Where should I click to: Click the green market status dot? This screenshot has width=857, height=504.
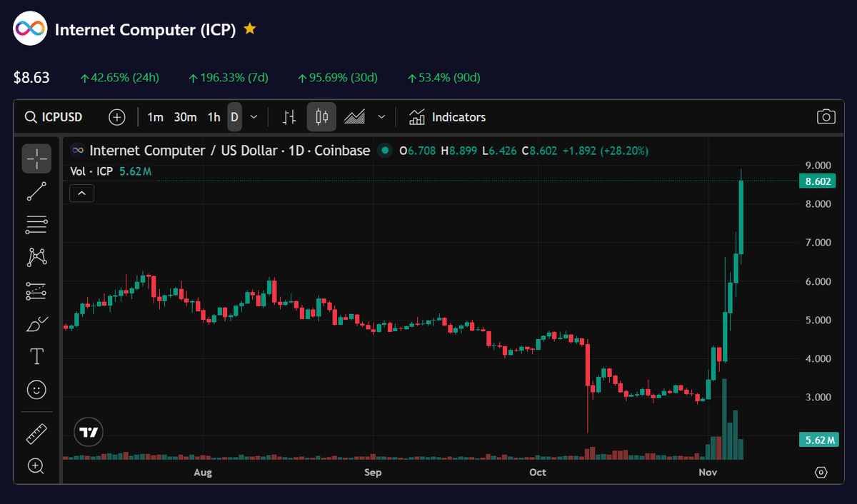click(x=386, y=151)
